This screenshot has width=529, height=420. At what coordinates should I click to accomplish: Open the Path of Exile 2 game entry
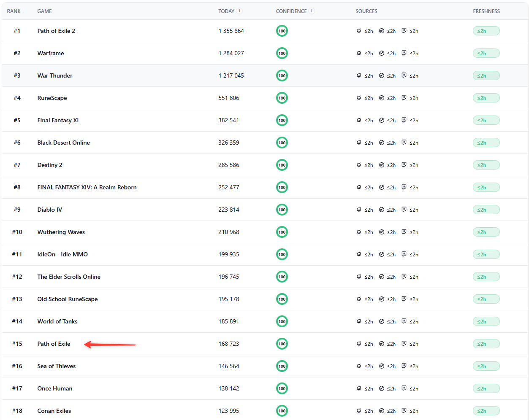click(x=56, y=31)
